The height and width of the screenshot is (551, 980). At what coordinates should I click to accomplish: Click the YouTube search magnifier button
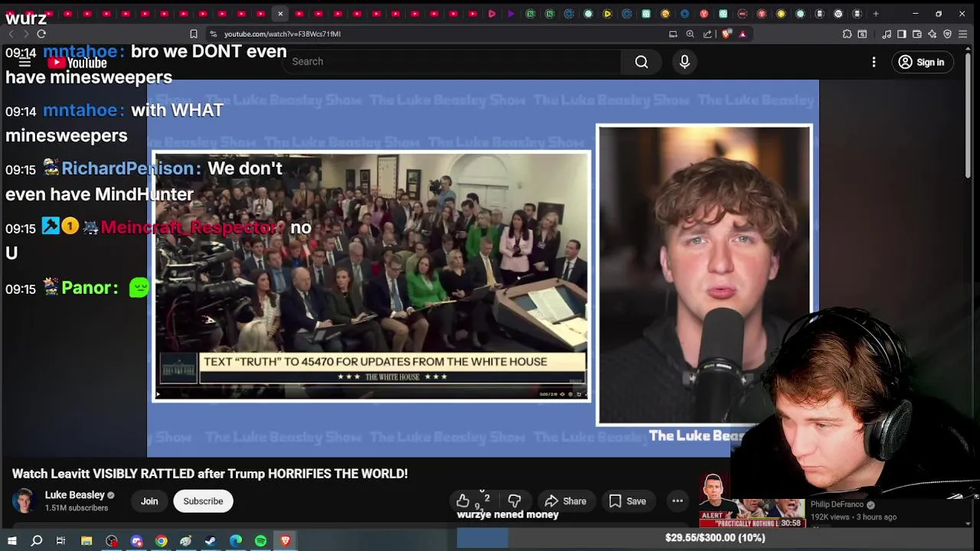point(642,62)
